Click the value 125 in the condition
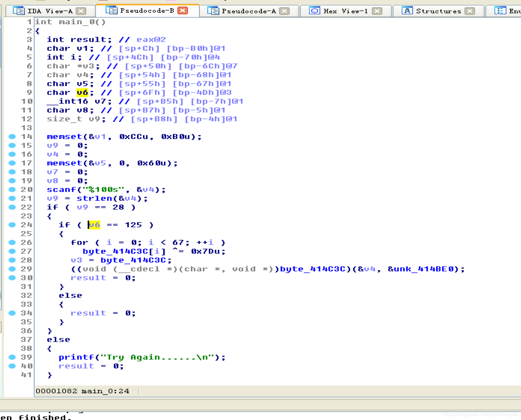This screenshot has height=420, width=521. 133,225
